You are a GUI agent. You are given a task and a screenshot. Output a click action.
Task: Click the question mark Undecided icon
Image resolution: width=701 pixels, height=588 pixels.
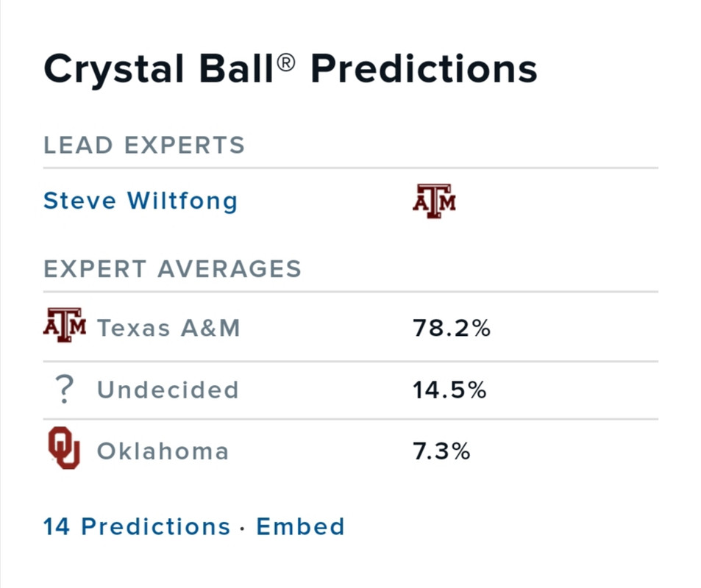(x=65, y=390)
